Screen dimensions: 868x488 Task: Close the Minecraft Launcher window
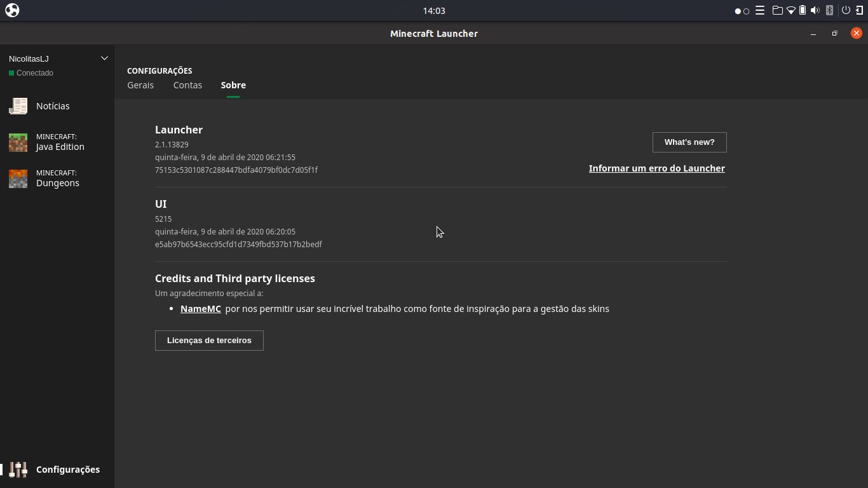tap(857, 33)
